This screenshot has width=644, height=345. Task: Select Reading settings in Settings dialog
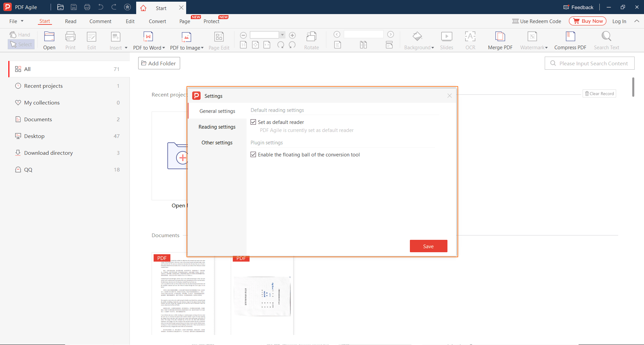[217, 127]
